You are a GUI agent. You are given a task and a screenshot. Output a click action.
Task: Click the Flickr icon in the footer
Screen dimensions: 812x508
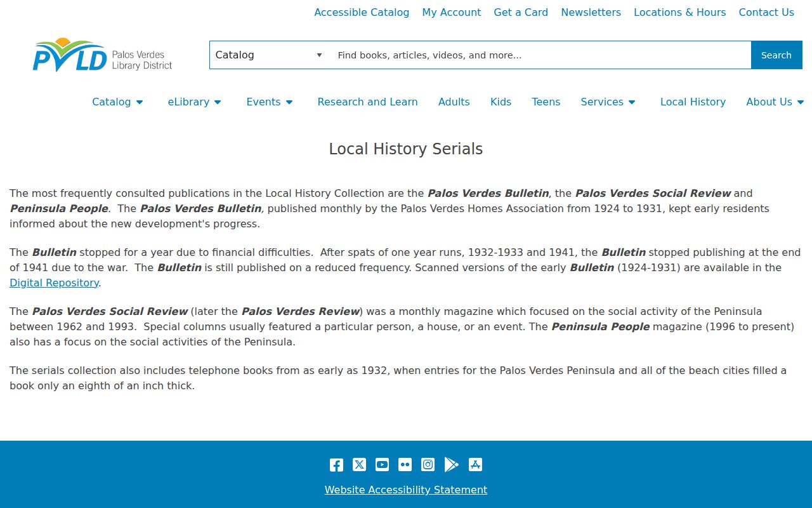point(405,465)
